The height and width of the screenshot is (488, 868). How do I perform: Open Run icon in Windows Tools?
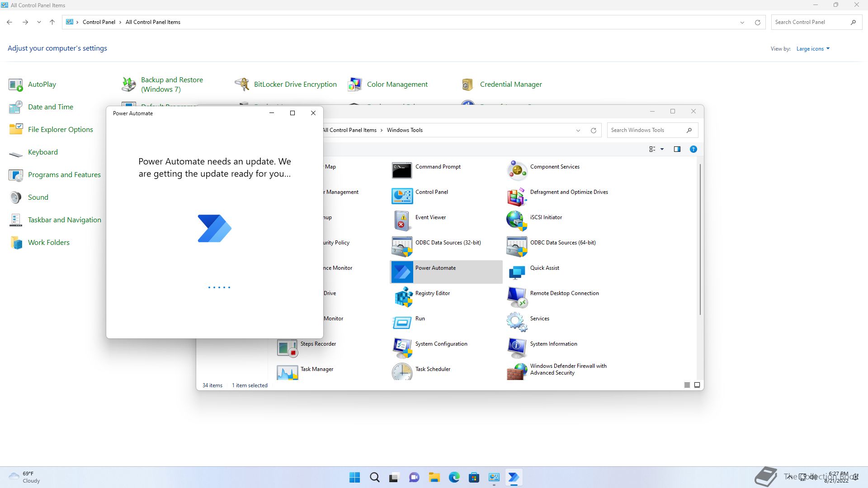(x=401, y=323)
